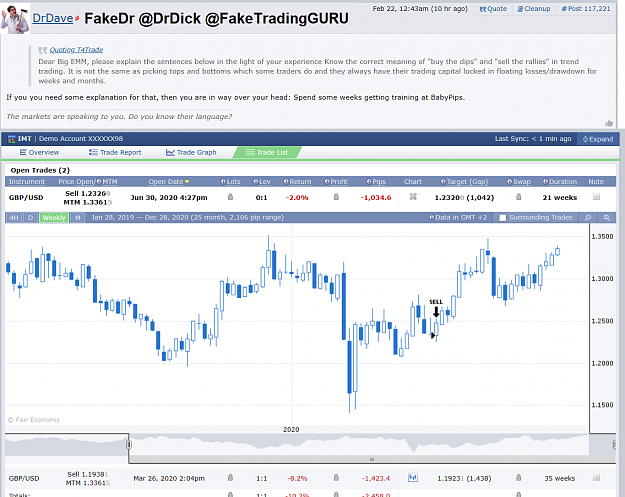625x497 pixels.
Task: Click the thumbs-up like icon
Action: coord(609,123)
